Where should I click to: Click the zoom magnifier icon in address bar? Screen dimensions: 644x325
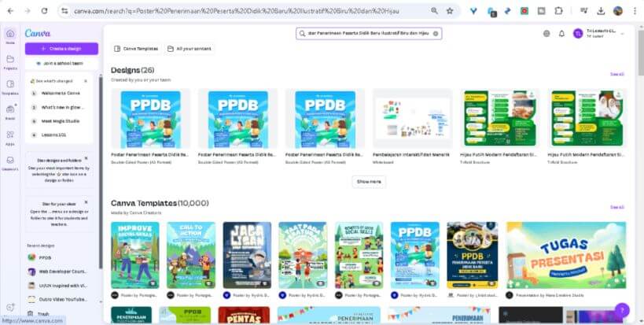(x=434, y=11)
